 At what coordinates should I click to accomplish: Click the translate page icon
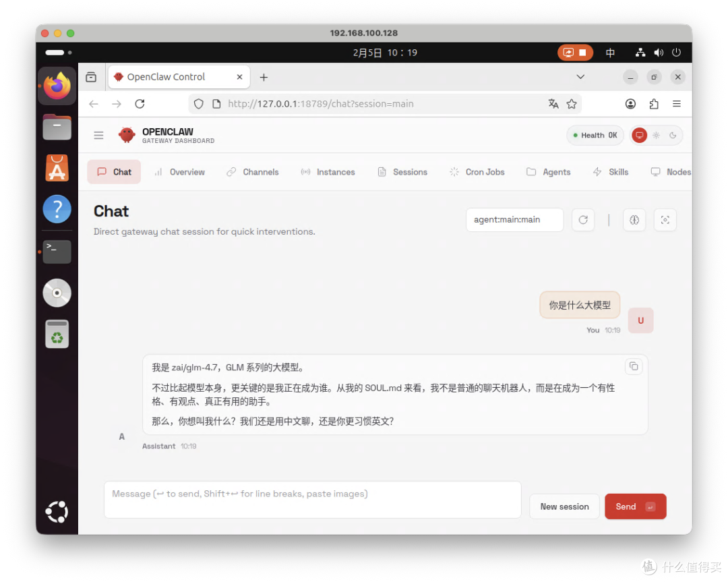pos(553,104)
